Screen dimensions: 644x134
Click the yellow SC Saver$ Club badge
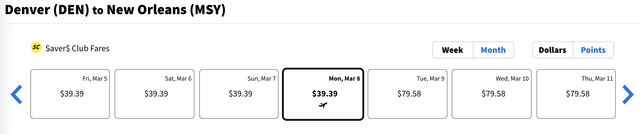(x=36, y=47)
